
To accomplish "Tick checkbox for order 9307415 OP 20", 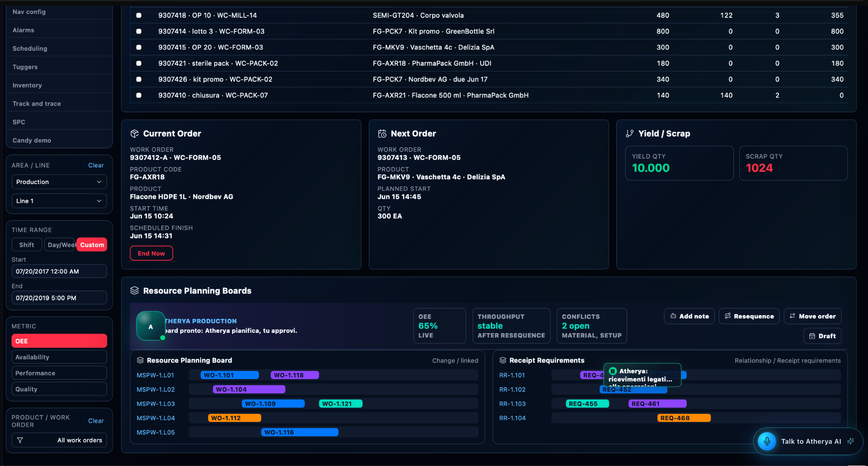I will (139, 47).
